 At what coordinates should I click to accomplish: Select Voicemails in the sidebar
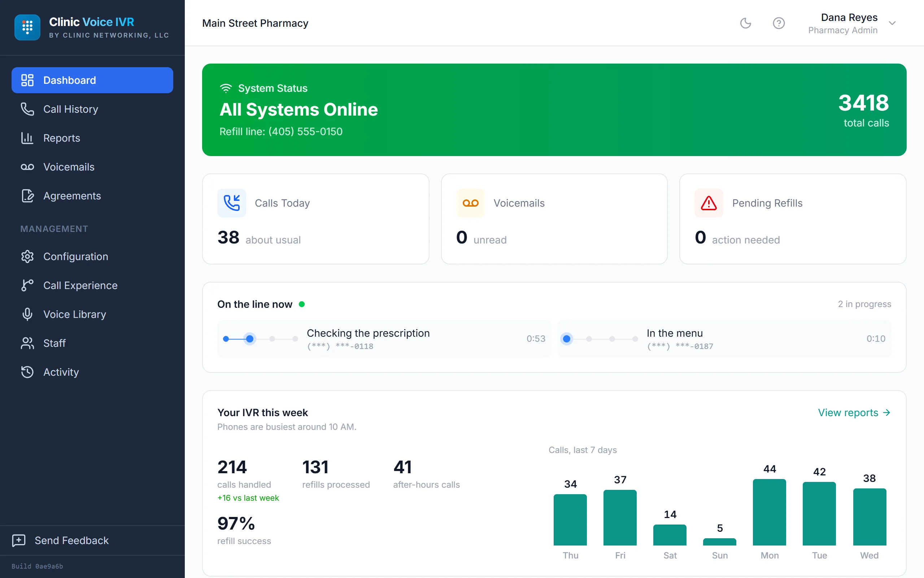coord(92,167)
